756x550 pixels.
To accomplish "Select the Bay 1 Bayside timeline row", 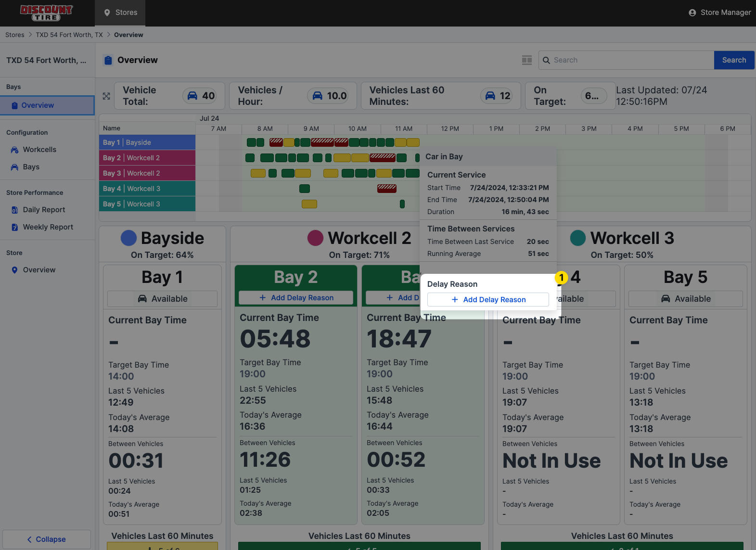I will pyautogui.click(x=147, y=142).
